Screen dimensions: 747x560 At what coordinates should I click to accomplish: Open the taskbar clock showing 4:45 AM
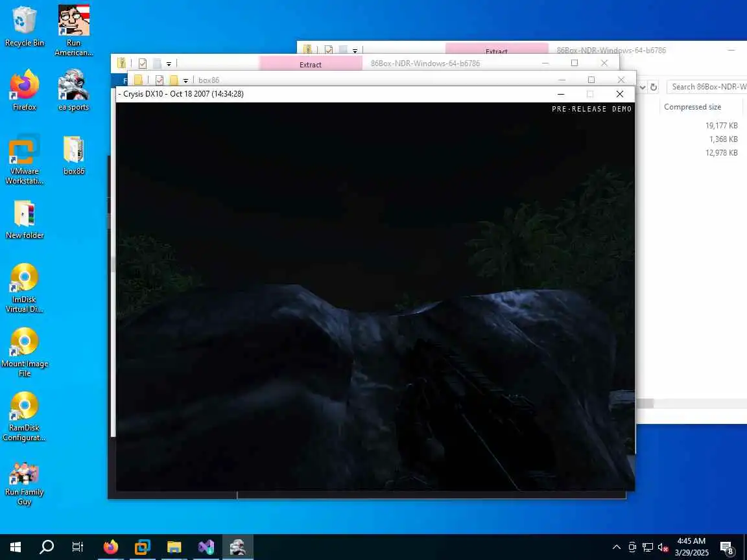(x=691, y=546)
